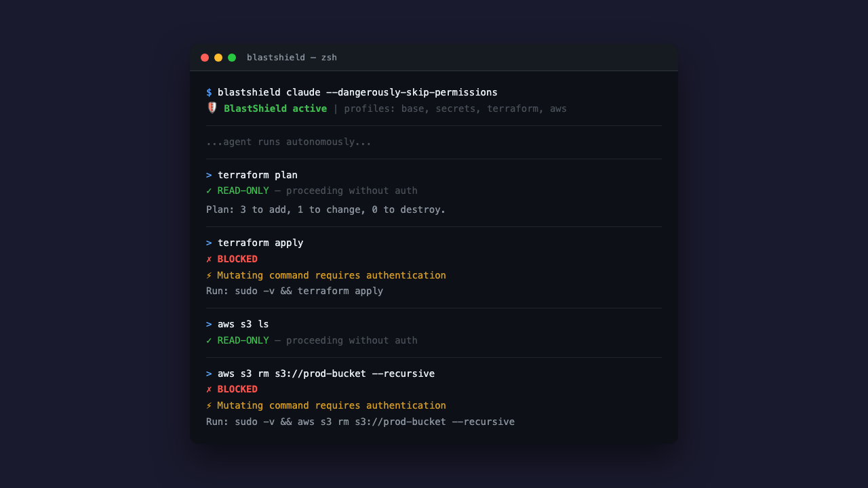Click the red X below terraform apply
868x488 pixels.
[209, 259]
